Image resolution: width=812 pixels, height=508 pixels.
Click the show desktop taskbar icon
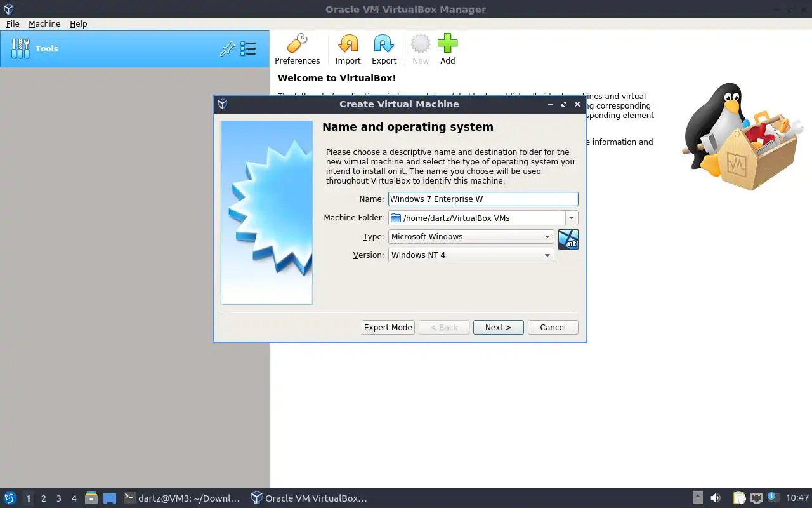110,498
